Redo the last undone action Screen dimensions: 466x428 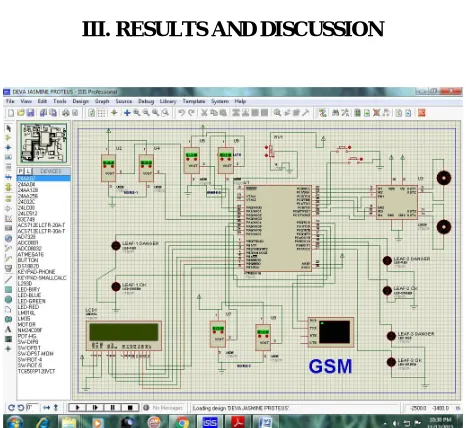click(191, 113)
